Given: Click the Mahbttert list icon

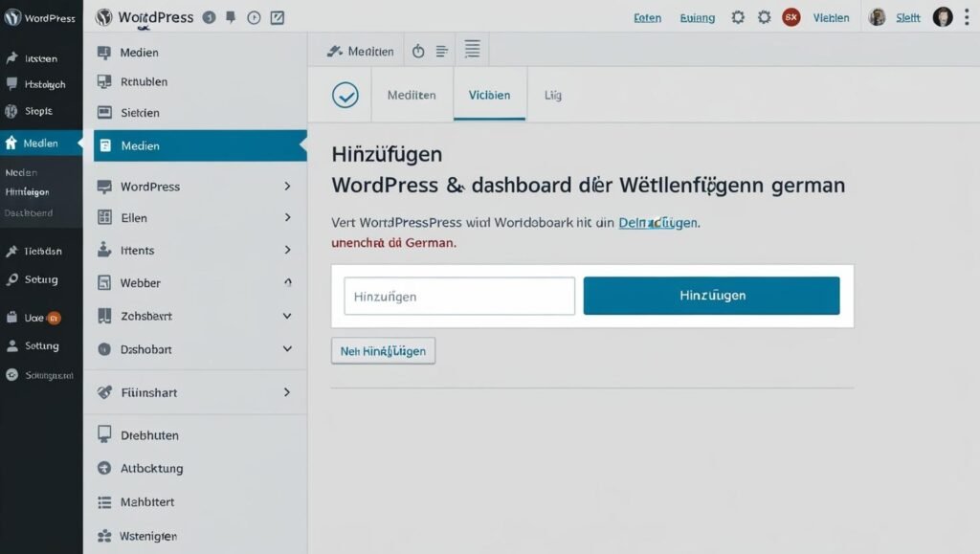Looking at the screenshot, I should tap(104, 502).
